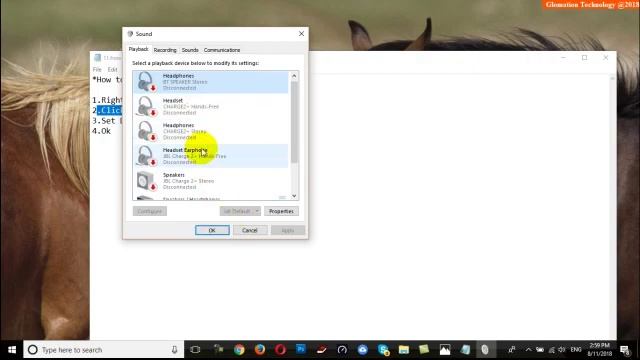Click scroll-down arrow of device list
The height and width of the screenshot is (360, 640).
click(x=294, y=196)
